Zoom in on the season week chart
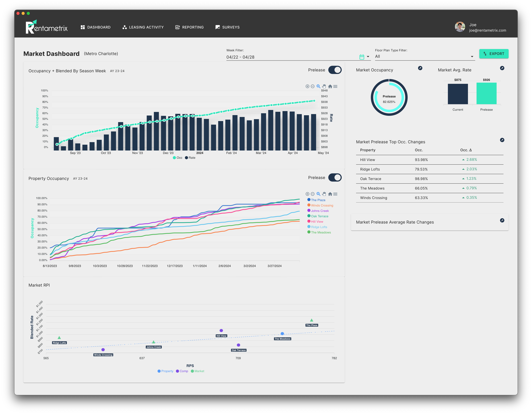Image resolution: width=532 pixels, height=414 pixels. (307, 86)
